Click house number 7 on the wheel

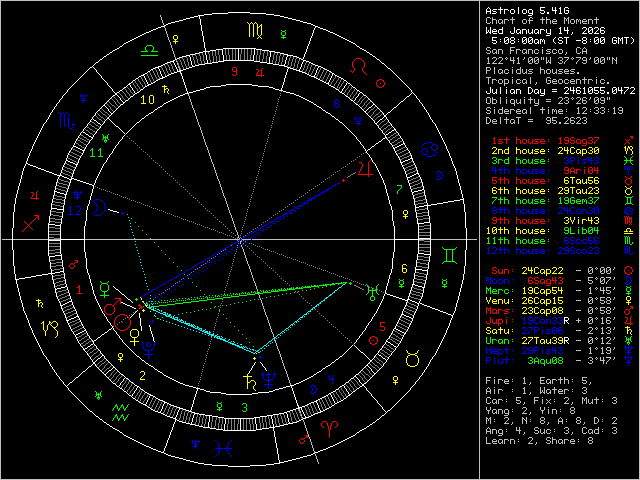(400, 189)
